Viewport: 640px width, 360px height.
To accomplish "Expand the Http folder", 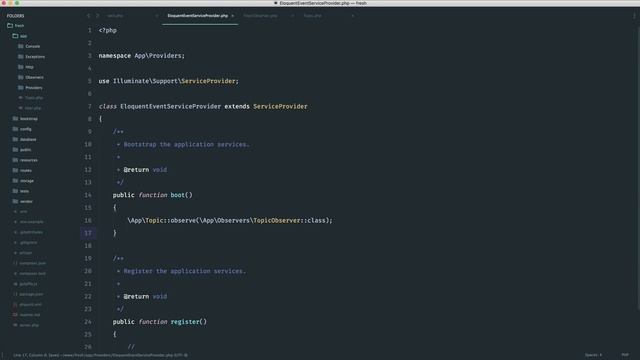I will point(26,67).
